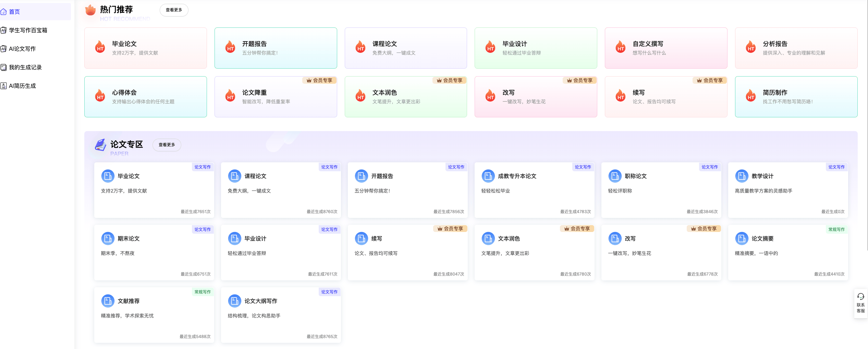Click text 最近生成4783次

576,212
